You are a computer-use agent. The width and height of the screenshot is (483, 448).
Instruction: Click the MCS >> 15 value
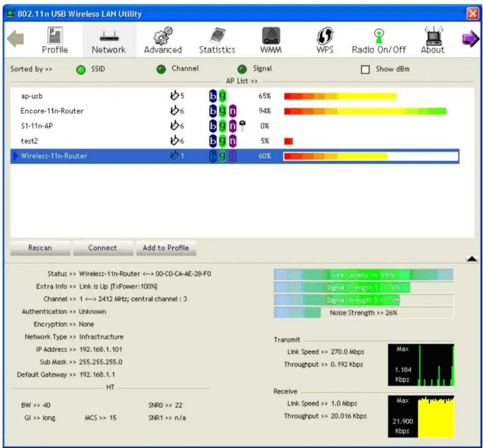click(x=101, y=418)
